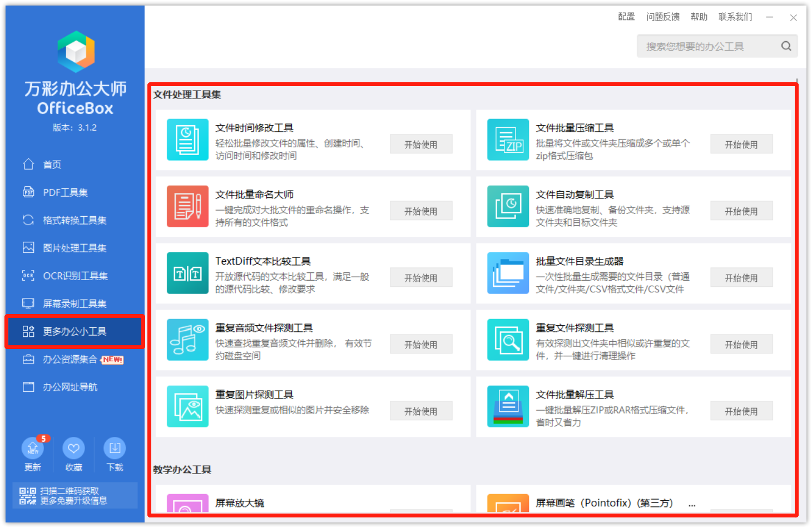812x528 pixels.
Task: Click the 文件处理工具集 section heading
Action: 187,94
